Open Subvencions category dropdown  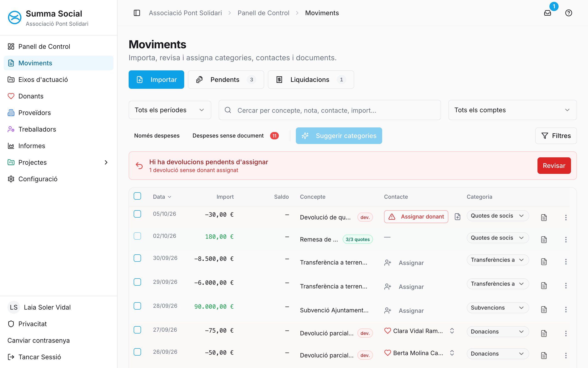coord(498,308)
